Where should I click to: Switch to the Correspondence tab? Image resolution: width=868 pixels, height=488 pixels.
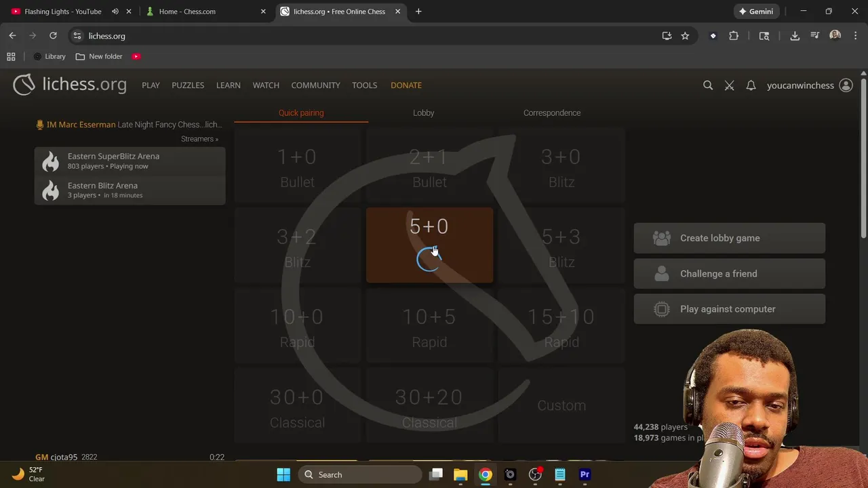(552, 113)
